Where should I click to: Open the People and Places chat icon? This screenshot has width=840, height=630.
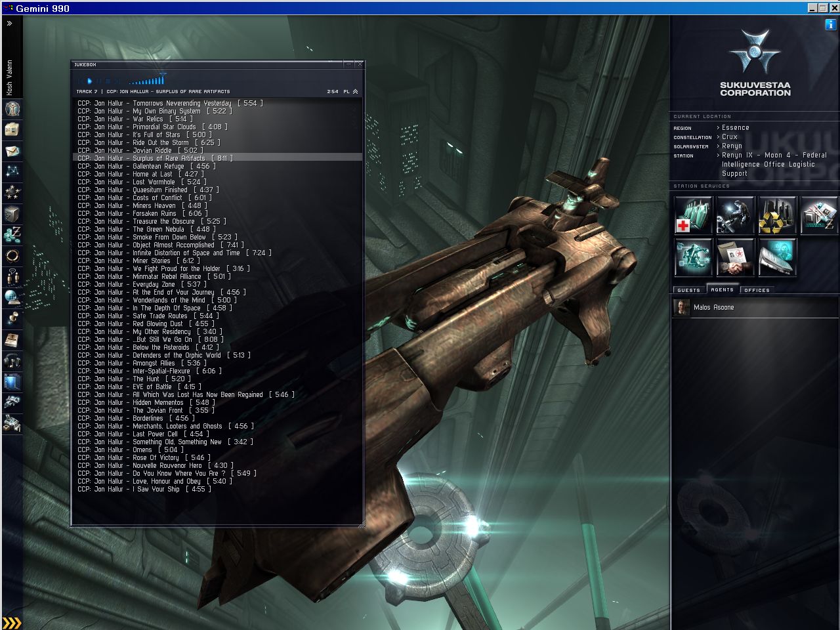point(12,276)
